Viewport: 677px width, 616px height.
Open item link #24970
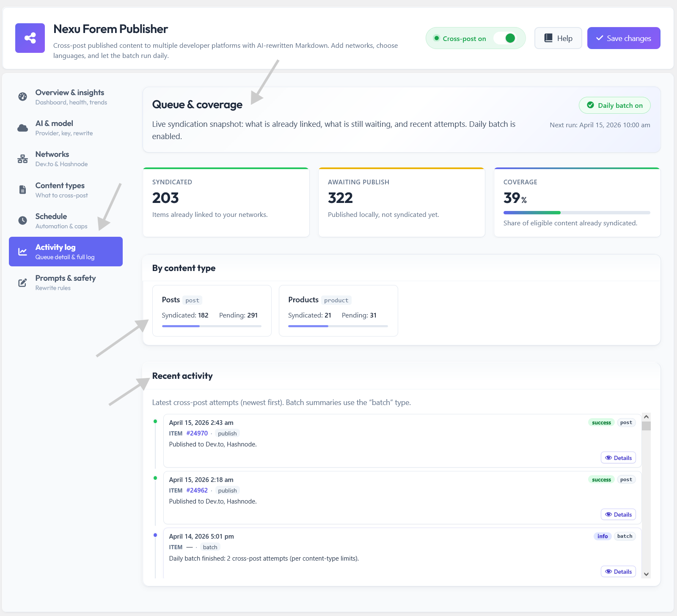click(x=197, y=433)
